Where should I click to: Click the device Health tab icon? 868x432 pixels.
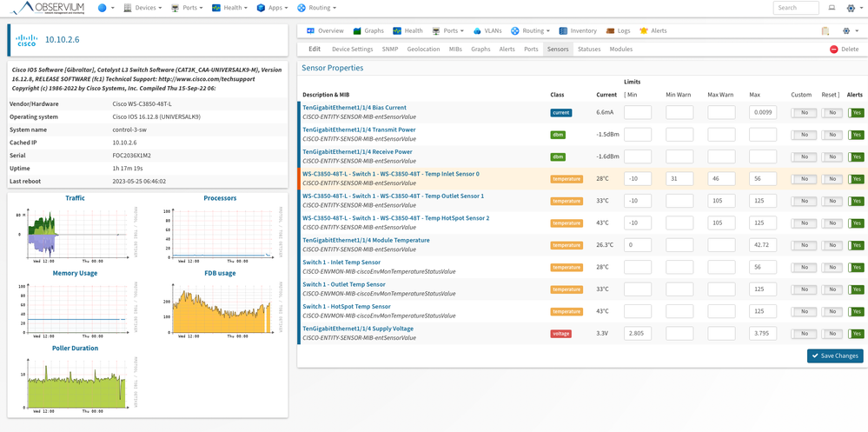click(397, 31)
